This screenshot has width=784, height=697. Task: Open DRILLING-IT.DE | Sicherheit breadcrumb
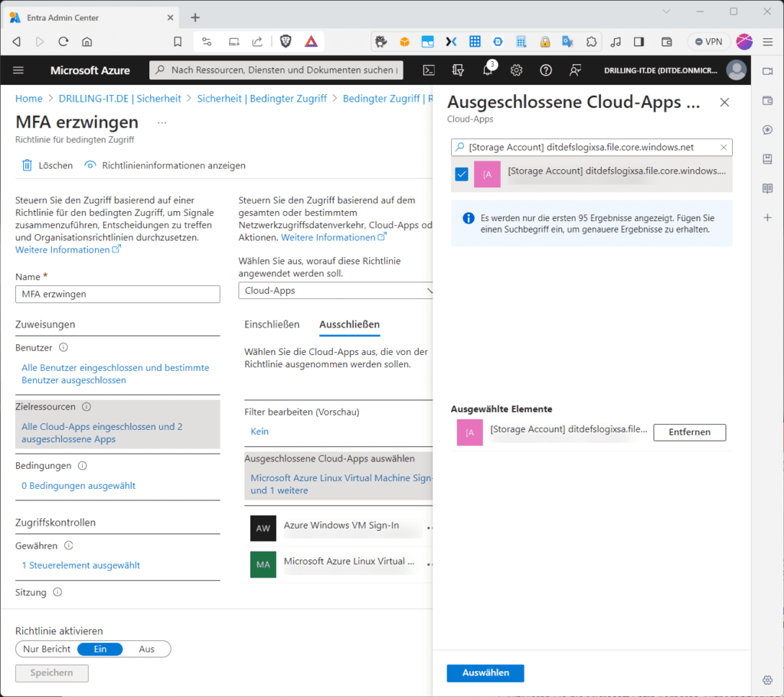(120, 99)
